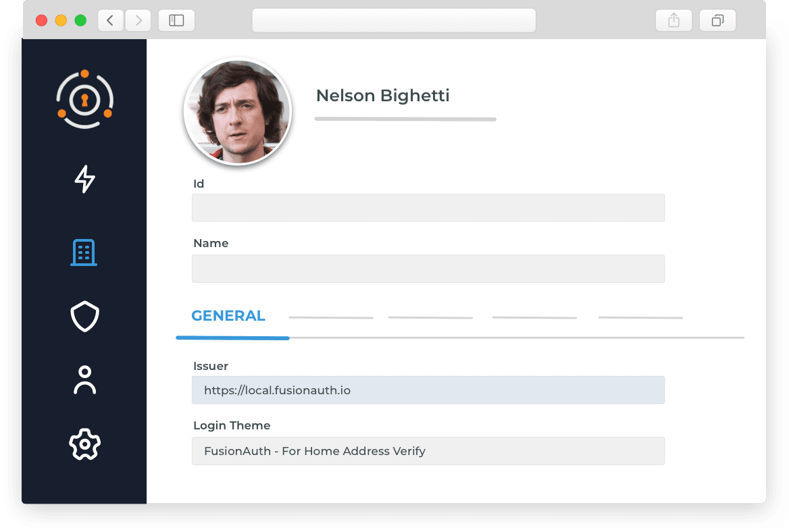Open the settings gear in the sidebar

(84, 444)
